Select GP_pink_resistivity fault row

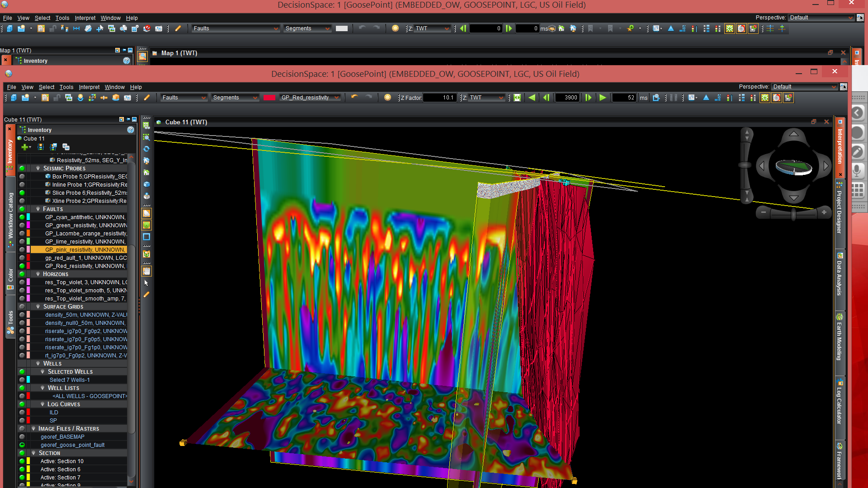click(79, 250)
